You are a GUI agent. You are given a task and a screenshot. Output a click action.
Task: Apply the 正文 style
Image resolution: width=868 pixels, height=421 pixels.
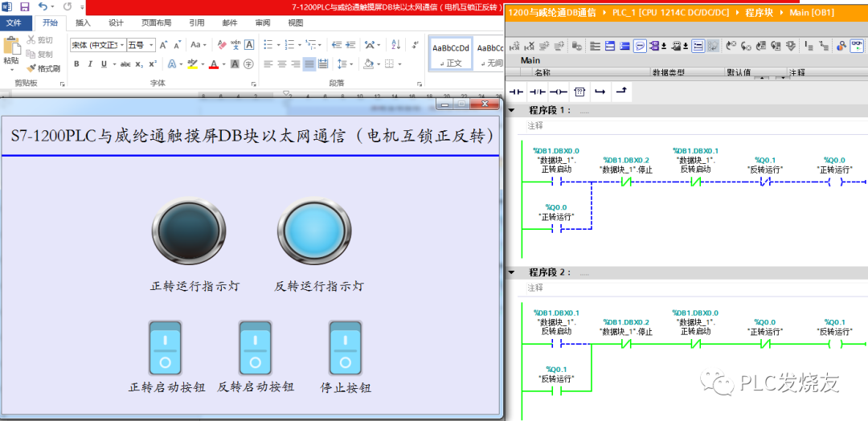pos(451,54)
